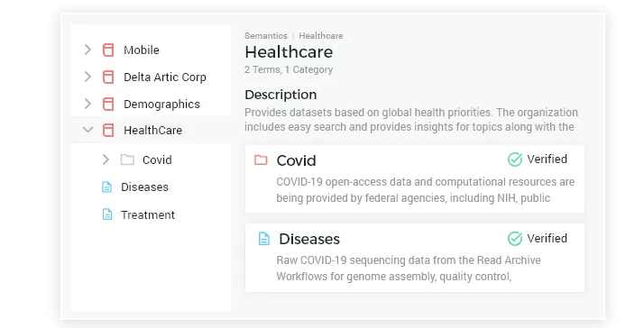The height and width of the screenshot is (328, 644).
Task: Click the blue document icon on the Diseases card
Action: pos(264,239)
